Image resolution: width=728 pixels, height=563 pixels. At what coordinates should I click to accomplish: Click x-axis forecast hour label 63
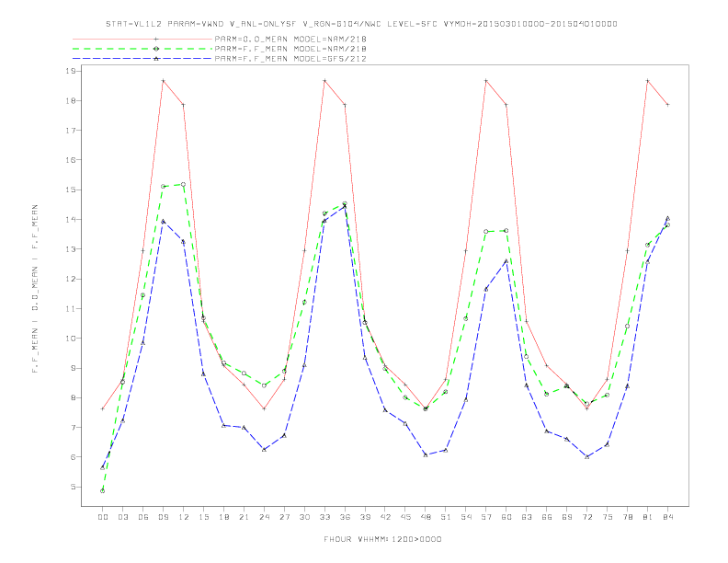[x=527, y=517]
